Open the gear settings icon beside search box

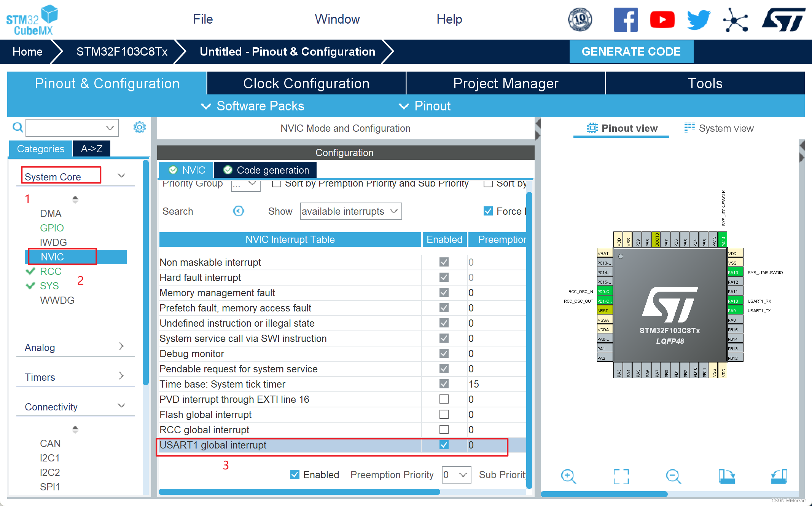140,127
